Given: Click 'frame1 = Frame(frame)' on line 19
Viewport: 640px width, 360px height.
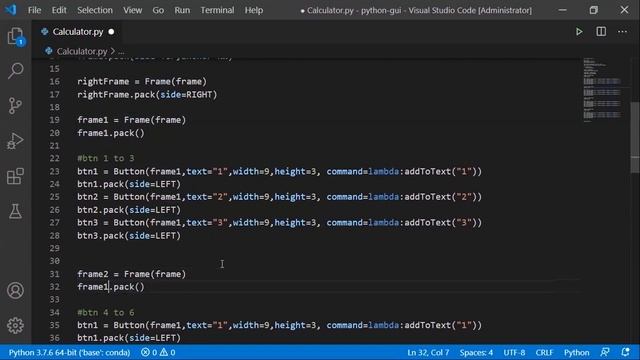Looking at the screenshot, I should point(131,120).
